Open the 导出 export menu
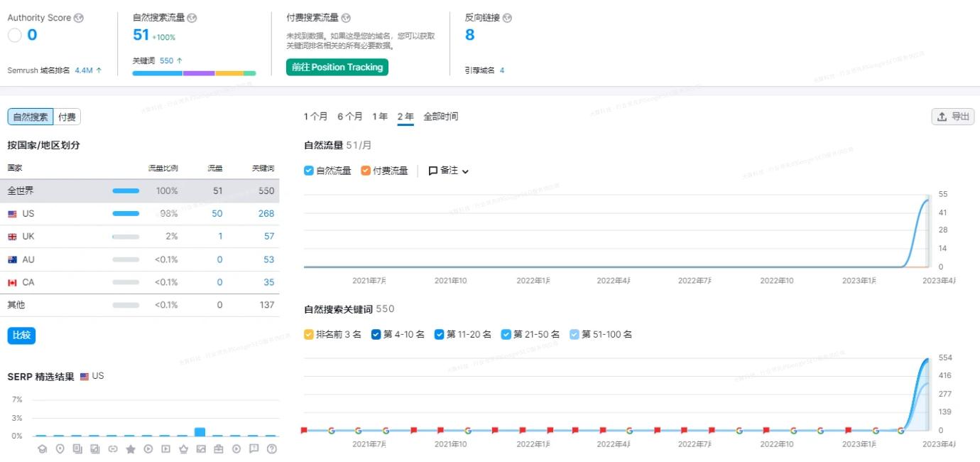The width and height of the screenshot is (980, 462). [952, 117]
